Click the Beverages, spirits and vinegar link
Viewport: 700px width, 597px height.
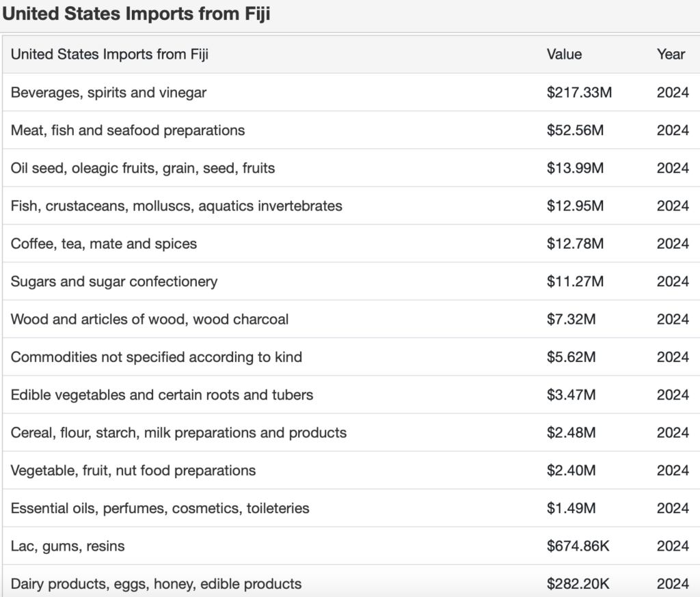coord(108,92)
